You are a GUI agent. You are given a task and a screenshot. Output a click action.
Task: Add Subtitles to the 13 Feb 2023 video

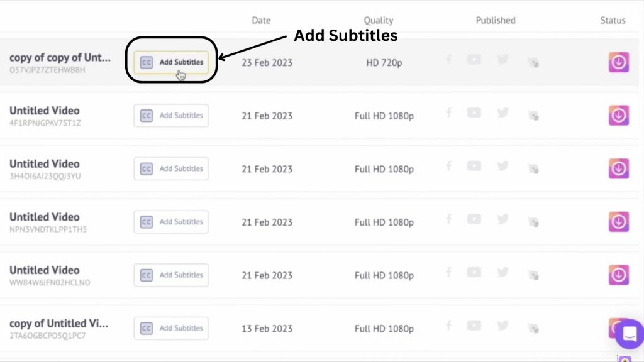(171, 328)
